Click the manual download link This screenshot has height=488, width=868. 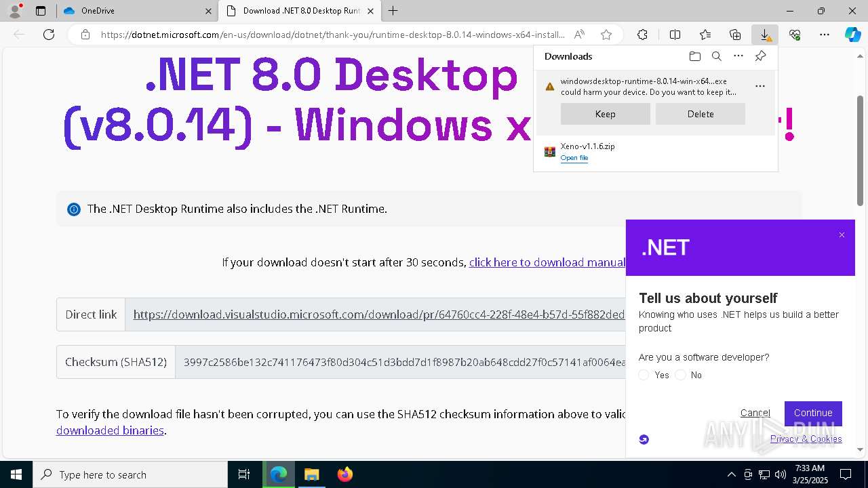[547, 262]
